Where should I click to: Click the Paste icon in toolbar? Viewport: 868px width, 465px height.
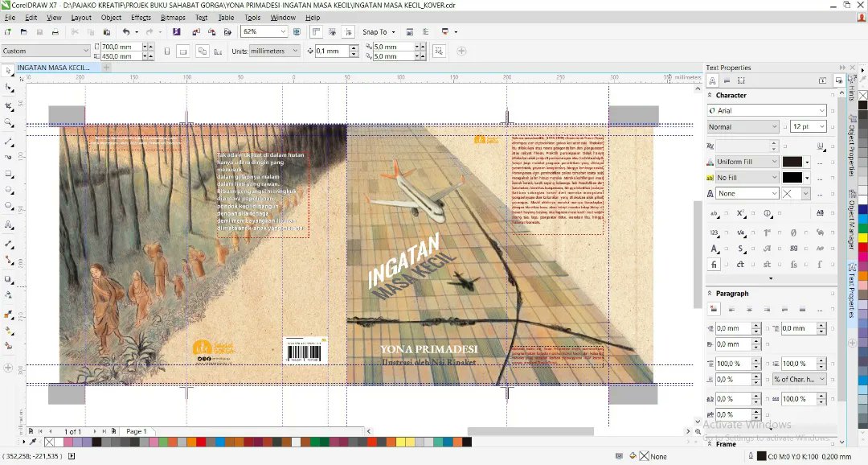click(x=107, y=32)
